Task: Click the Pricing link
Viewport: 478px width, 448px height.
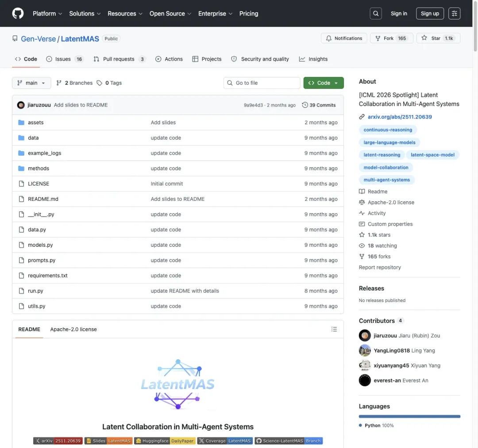Action: coord(248,13)
